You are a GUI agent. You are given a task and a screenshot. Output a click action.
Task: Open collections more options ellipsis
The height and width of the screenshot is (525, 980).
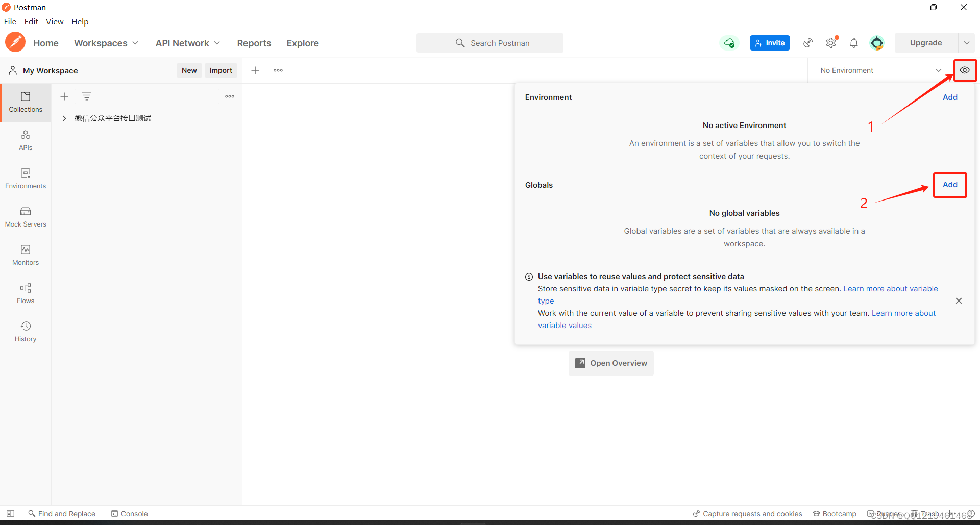230,96
